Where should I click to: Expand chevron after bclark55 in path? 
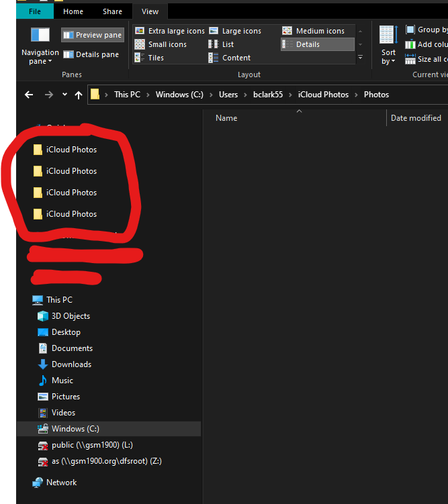tap(290, 95)
